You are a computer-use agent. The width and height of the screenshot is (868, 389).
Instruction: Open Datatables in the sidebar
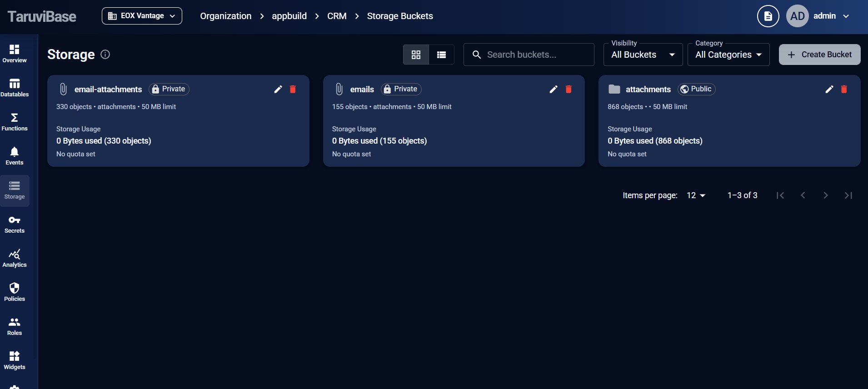click(15, 88)
